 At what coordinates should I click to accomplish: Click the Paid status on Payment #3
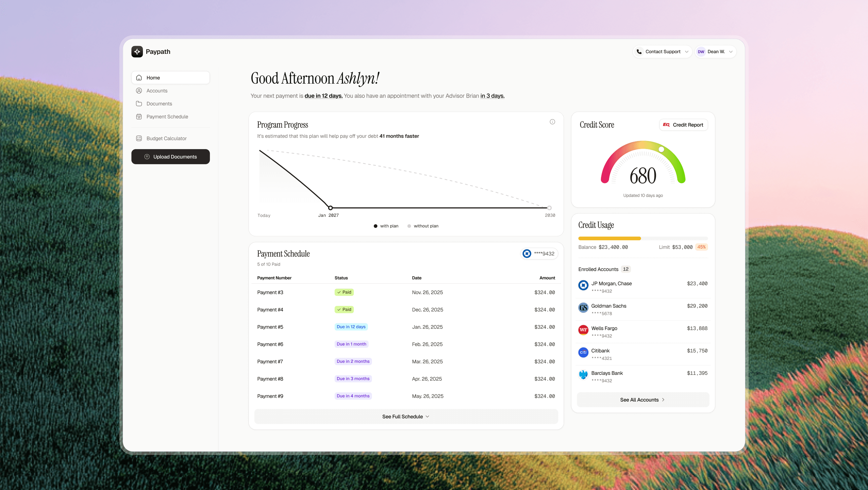(x=344, y=292)
